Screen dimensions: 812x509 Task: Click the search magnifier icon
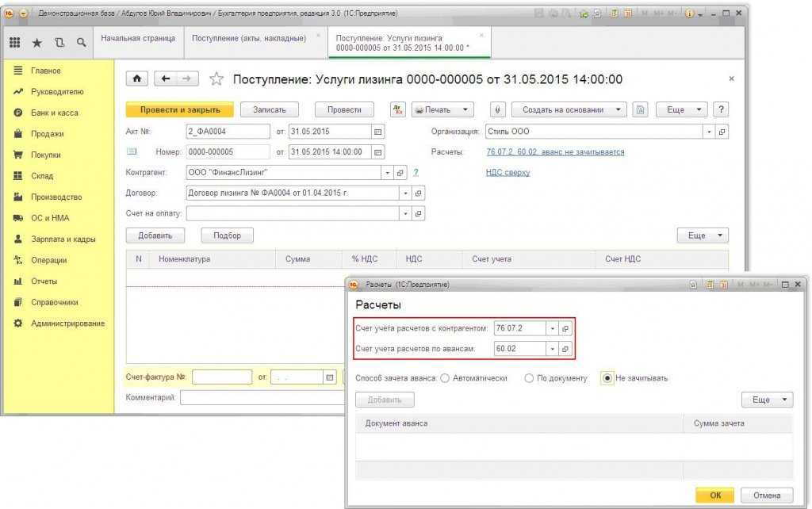(x=82, y=43)
